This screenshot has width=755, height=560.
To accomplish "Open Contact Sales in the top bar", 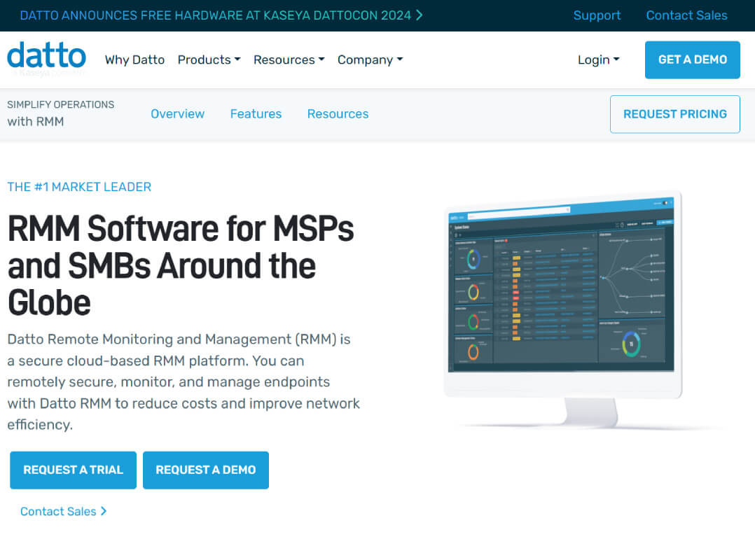I will (x=686, y=15).
